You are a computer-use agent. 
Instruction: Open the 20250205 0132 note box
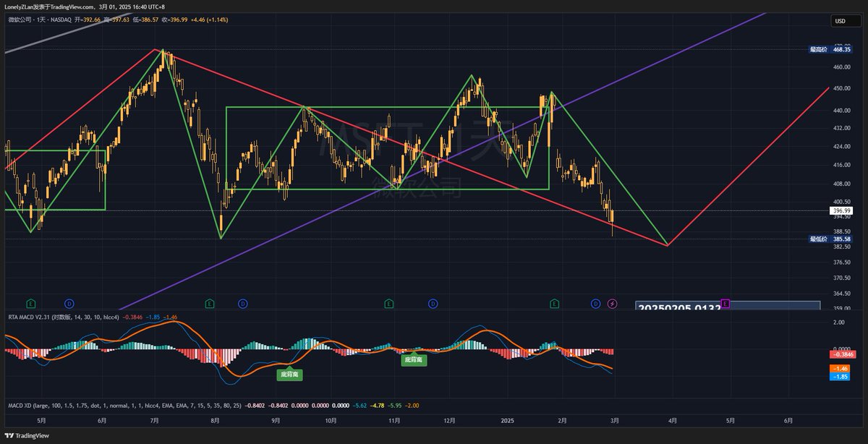tap(728, 307)
